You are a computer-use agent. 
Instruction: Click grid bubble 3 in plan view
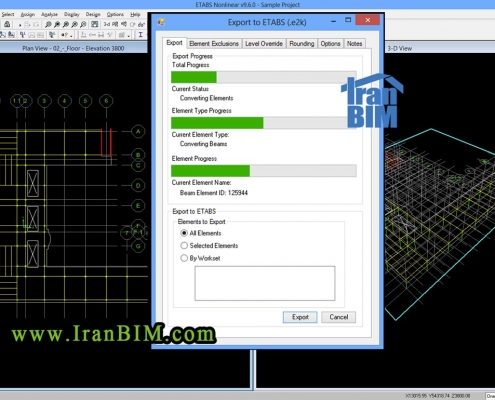coord(44,101)
